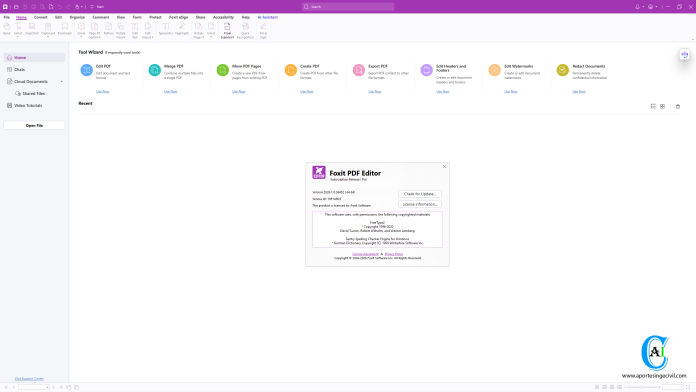Click Open folder icon in quick access bar
Viewport: 696px width, 392px height.
pos(16,7)
